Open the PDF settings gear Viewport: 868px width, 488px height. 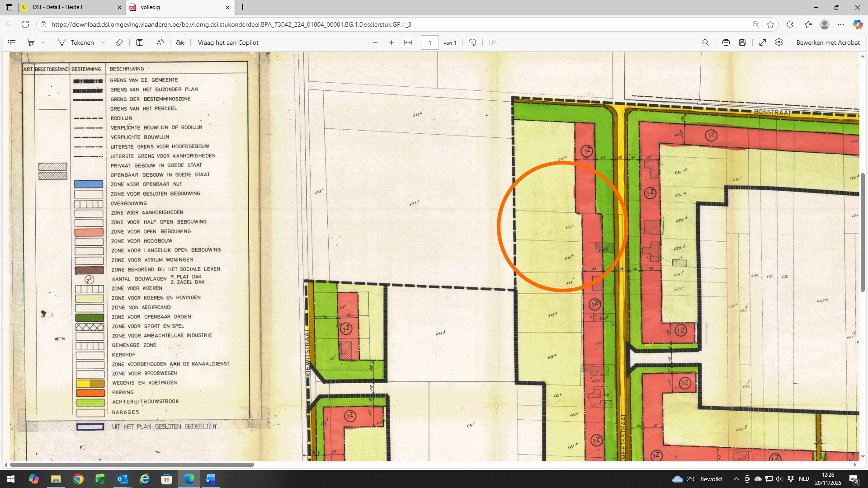[x=779, y=42]
